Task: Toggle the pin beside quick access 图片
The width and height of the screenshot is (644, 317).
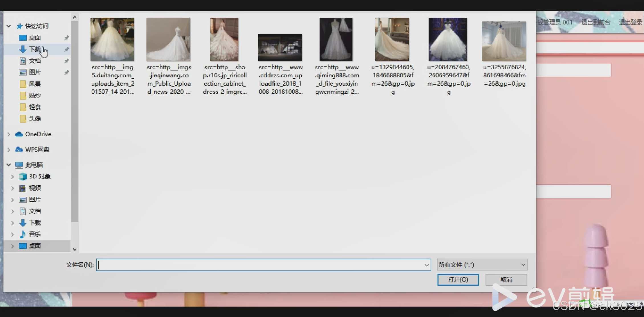Action: pyautogui.click(x=66, y=73)
